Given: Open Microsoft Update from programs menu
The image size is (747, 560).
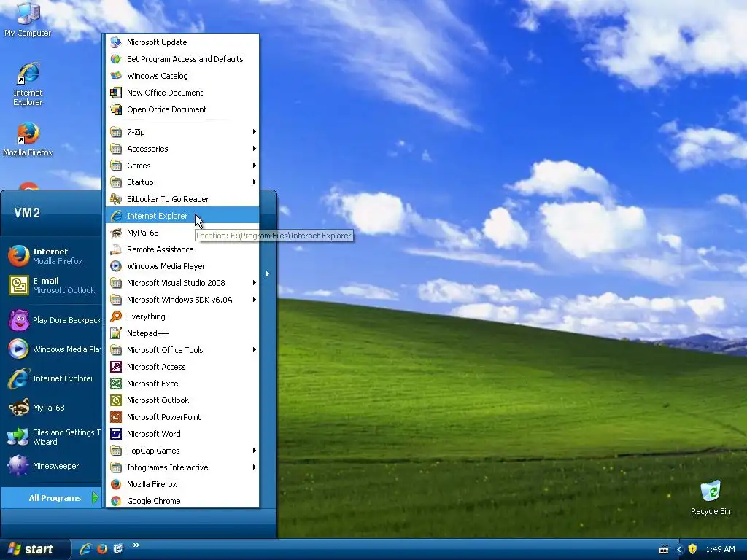Looking at the screenshot, I should [182, 42].
